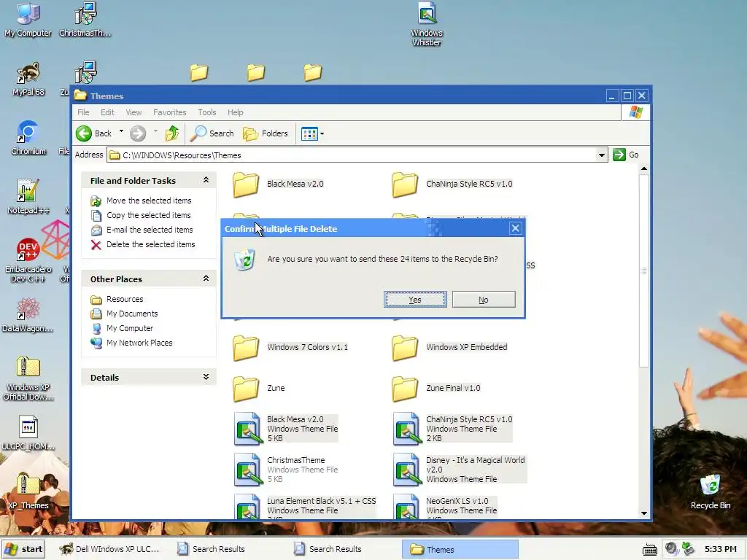Cancel deletion with the No button
The width and height of the screenshot is (747, 560).
484,300
